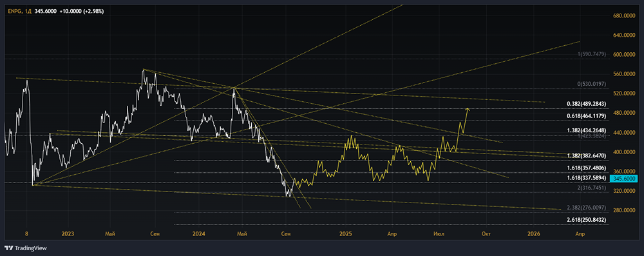The image size is (644, 256).
Task: Click the 2025 label on time axis
Action: pos(346,234)
